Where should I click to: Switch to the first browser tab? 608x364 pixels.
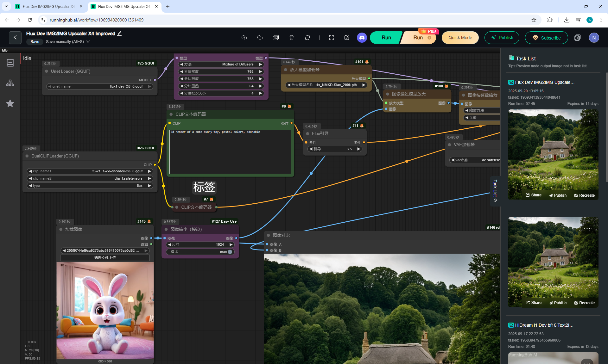pos(48,6)
